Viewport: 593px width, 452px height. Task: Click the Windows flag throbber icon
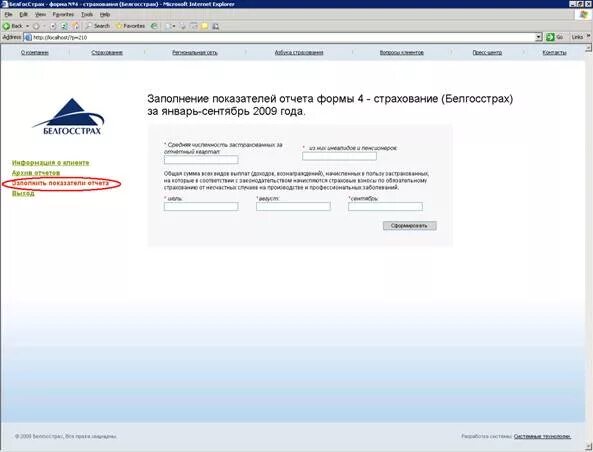(585, 14)
